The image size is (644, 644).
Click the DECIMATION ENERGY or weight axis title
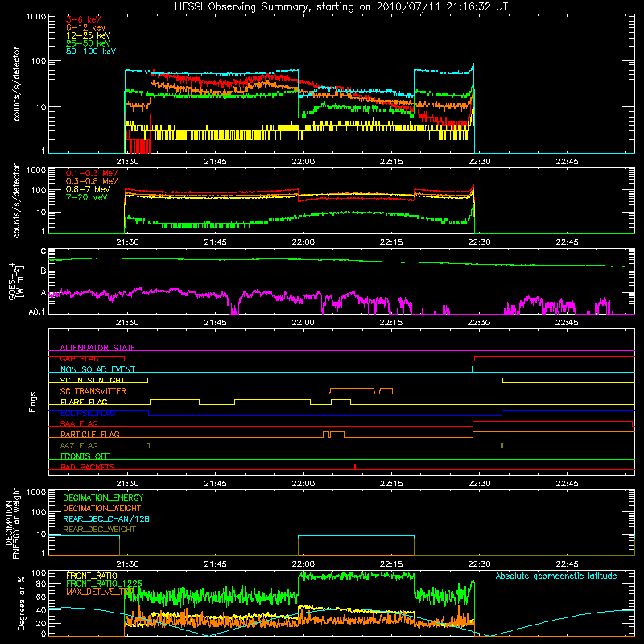point(13,522)
